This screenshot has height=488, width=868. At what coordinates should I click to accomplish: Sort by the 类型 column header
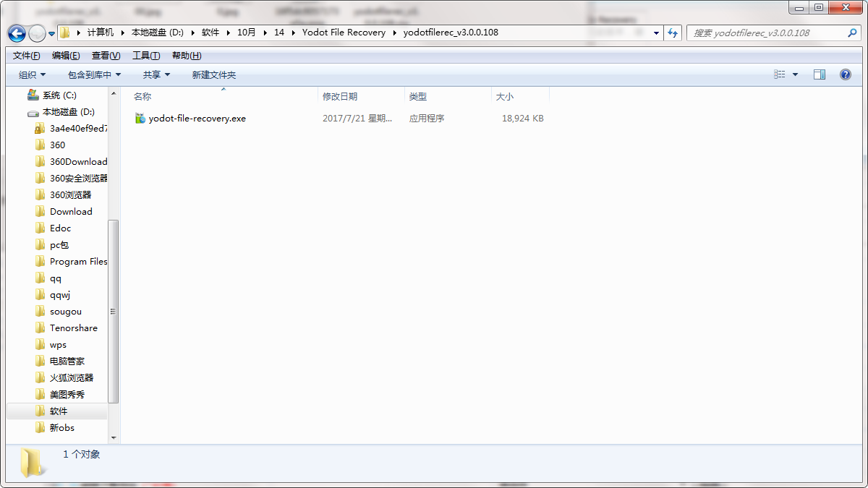[418, 96]
